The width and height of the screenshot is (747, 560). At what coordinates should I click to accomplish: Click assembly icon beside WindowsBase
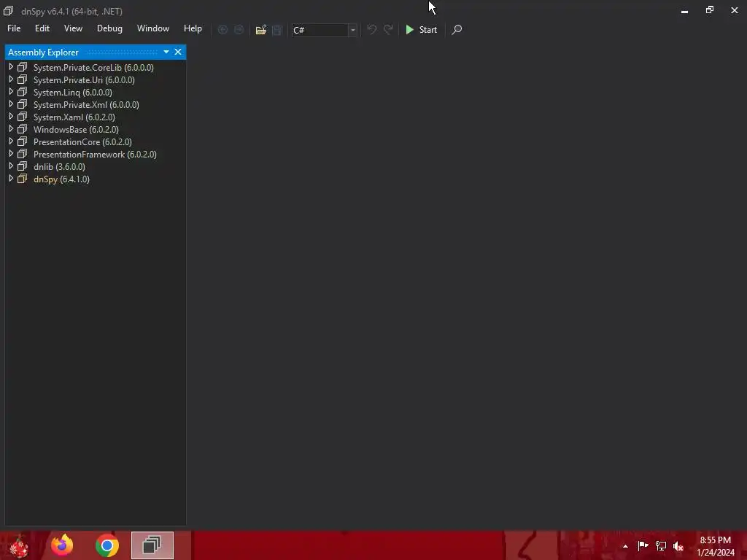(x=23, y=129)
